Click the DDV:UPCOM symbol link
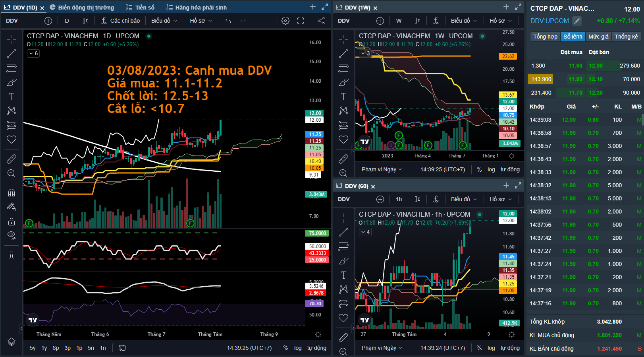The image size is (644, 357). click(x=550, y=21)
